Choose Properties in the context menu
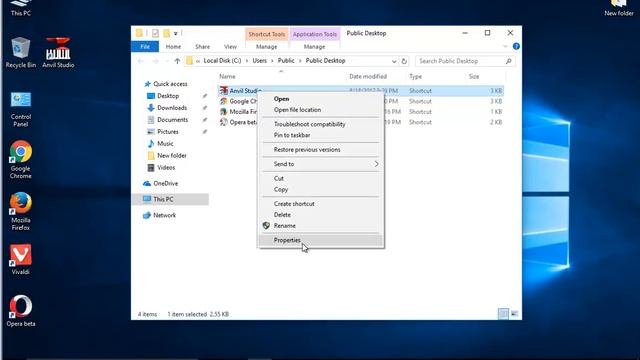Screen dimensions: 640x360 (321, 240)
